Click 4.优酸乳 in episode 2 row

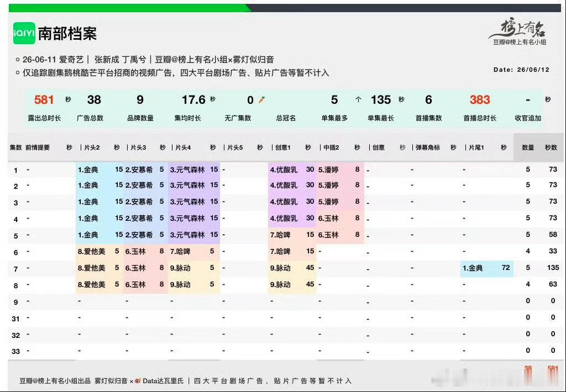(284, 186)
